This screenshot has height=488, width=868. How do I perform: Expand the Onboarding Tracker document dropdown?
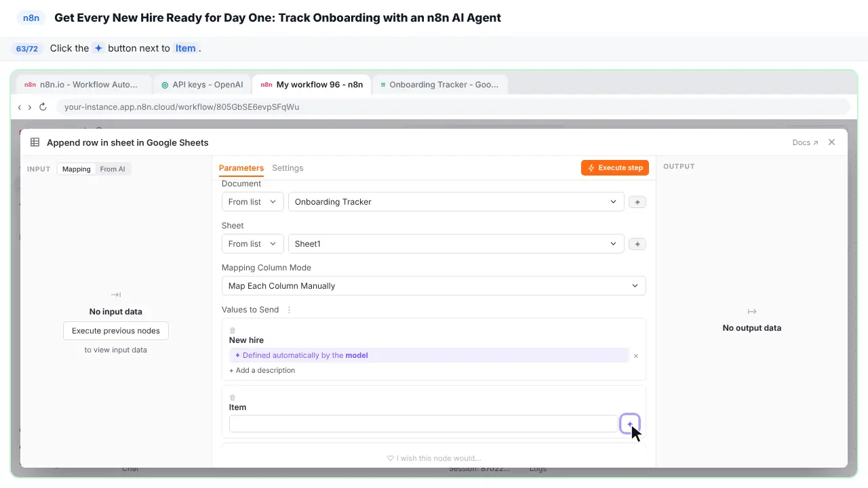click(x=456, y=202)
